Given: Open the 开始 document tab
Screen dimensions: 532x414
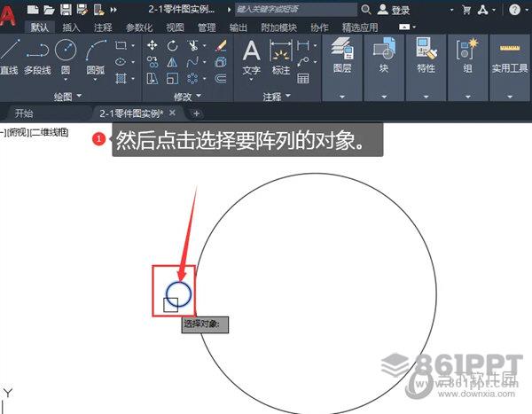Looking at the screenshot, I should pos(24,113).
